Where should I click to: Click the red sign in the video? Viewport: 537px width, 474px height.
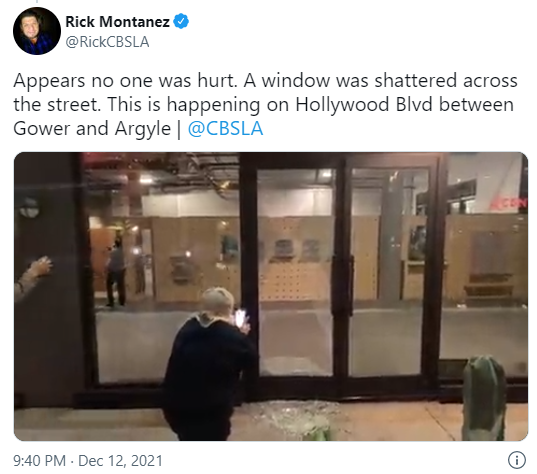pos(508,203)
